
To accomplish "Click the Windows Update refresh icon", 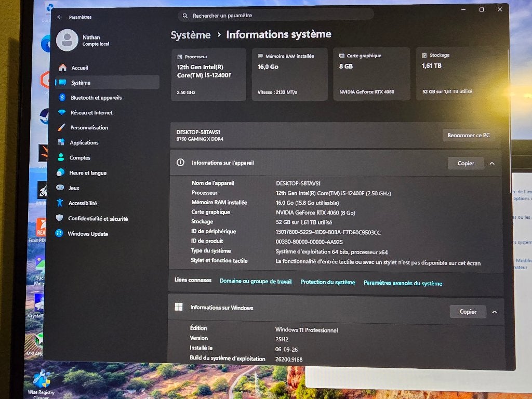I will (59, 233).
